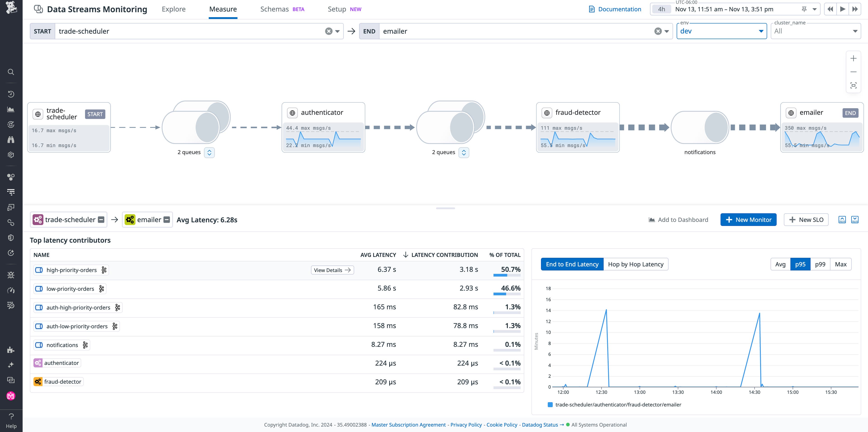
Task: Open the search icon in the sidebar
Action: [x=11, y=72]
